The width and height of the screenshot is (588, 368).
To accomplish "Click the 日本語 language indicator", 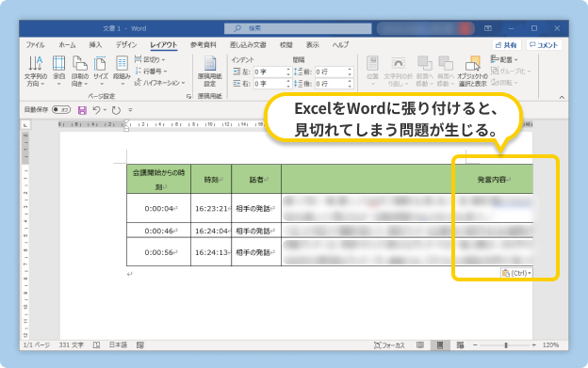I will click(118, 345).
